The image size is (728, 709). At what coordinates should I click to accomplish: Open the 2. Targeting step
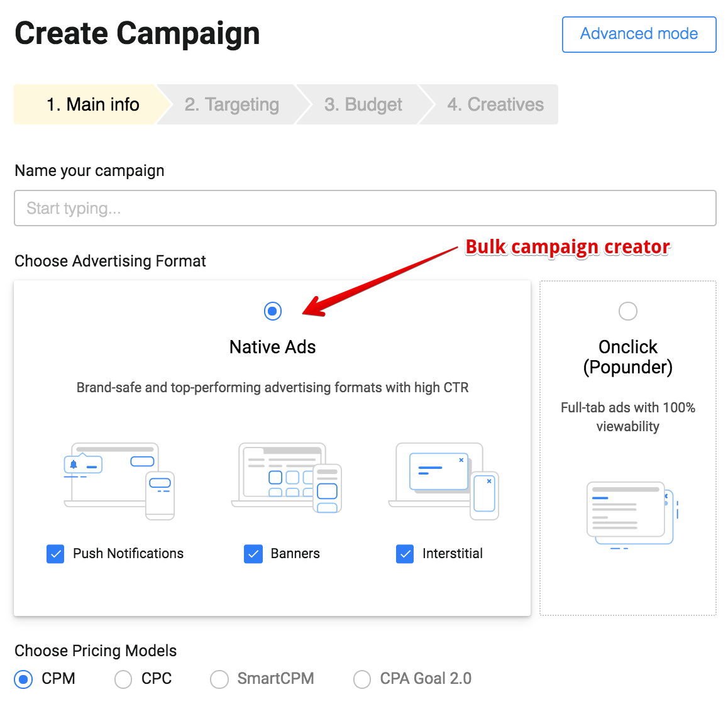click(231, 104)
